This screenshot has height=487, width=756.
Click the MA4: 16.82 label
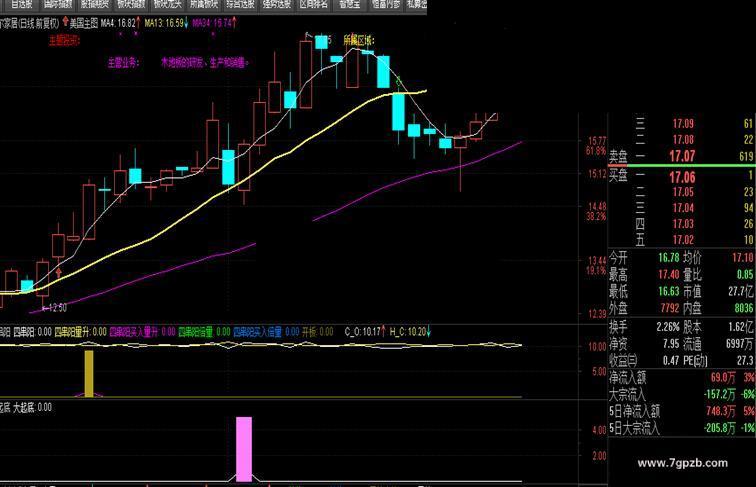click(x=118, y=23)
